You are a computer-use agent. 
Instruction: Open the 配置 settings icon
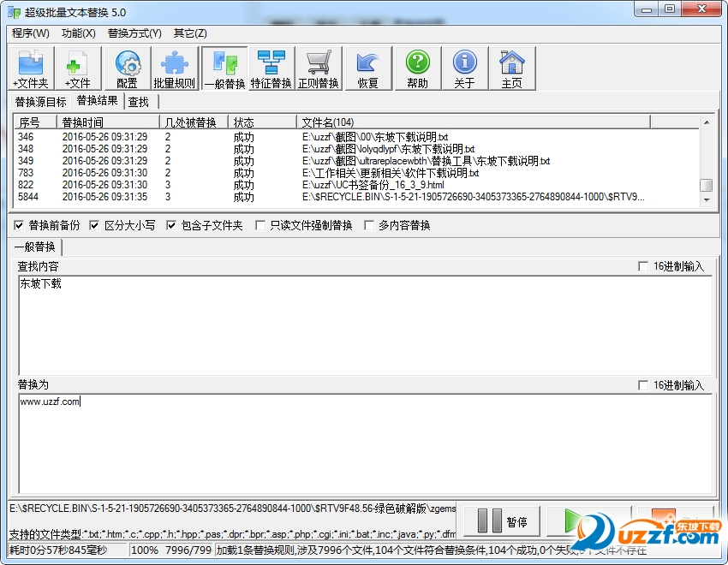pyautogui.click(x=128, y=68)
